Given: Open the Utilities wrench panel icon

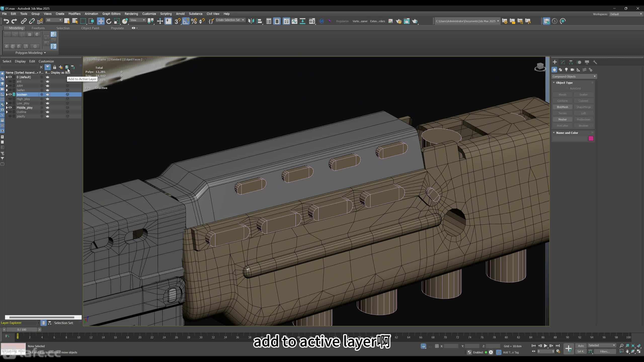Looking at the screenshot, I should 595,62.
